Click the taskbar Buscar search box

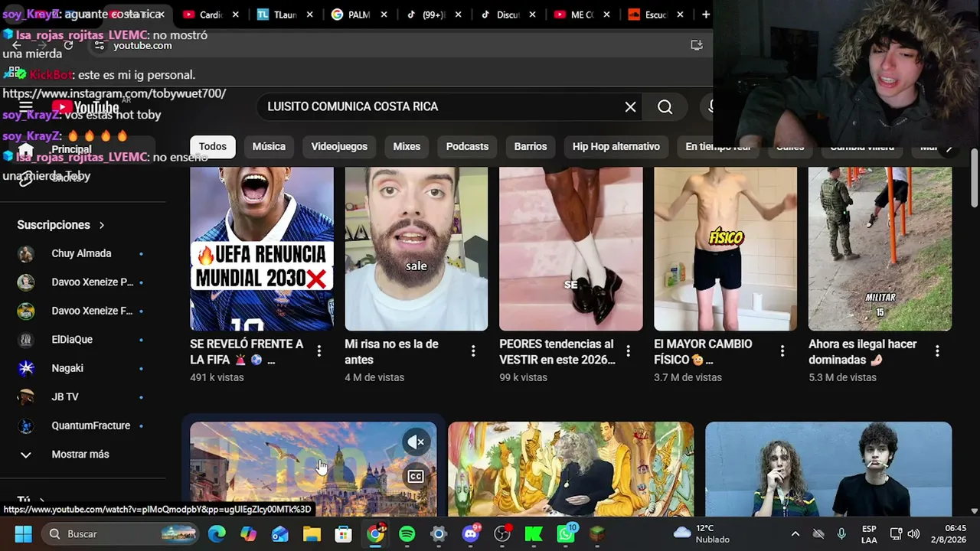pos(121,534)
